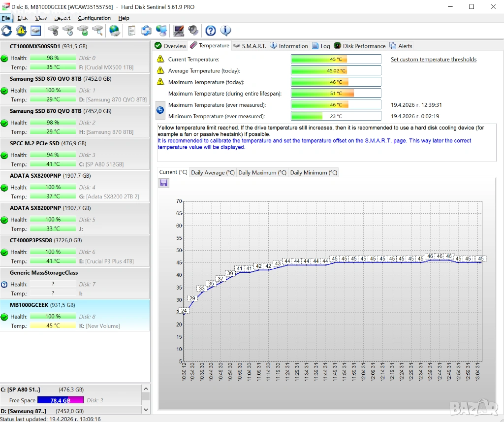Click the monitor with pen toolbar icon

(179, 31)
